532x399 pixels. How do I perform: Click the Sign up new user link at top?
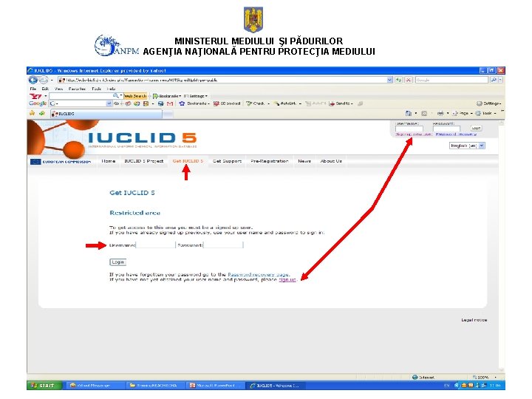(x=413, y=134)
